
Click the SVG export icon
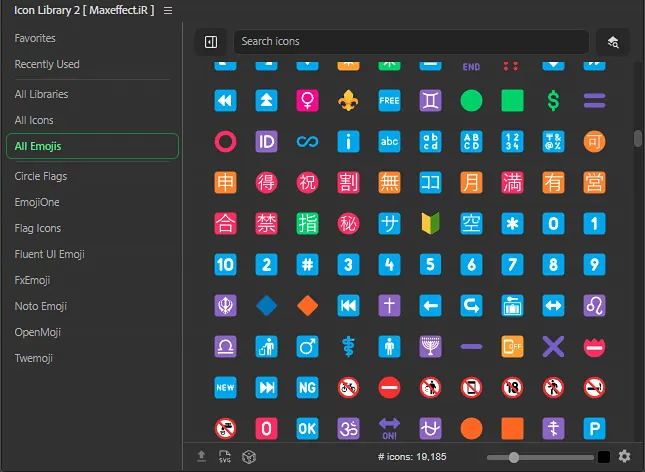point(225,456)
